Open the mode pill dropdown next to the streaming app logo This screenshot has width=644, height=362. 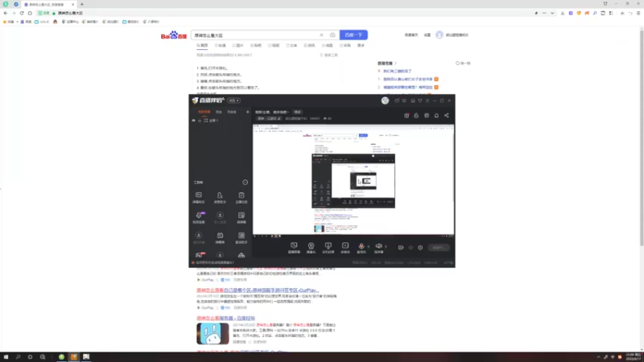(233, 101)
